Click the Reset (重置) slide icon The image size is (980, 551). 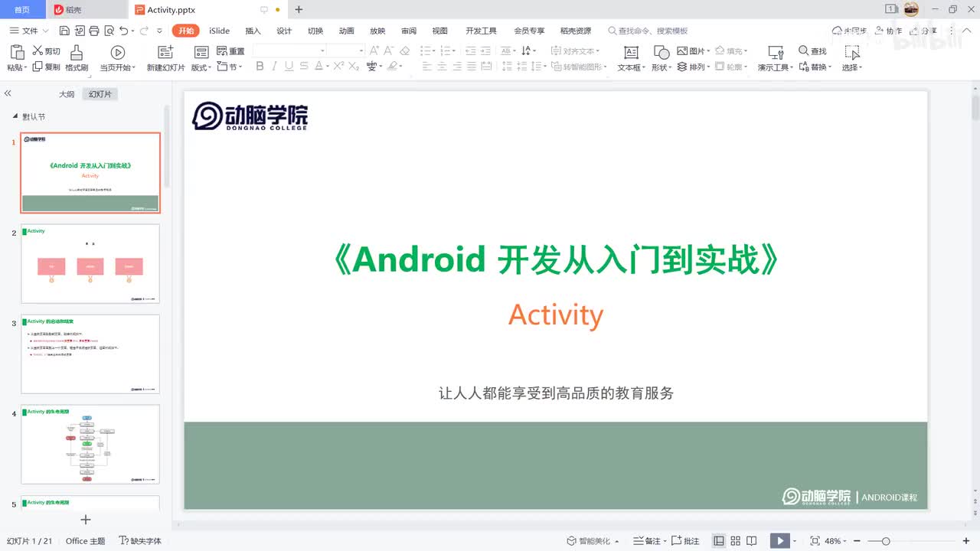221,51
